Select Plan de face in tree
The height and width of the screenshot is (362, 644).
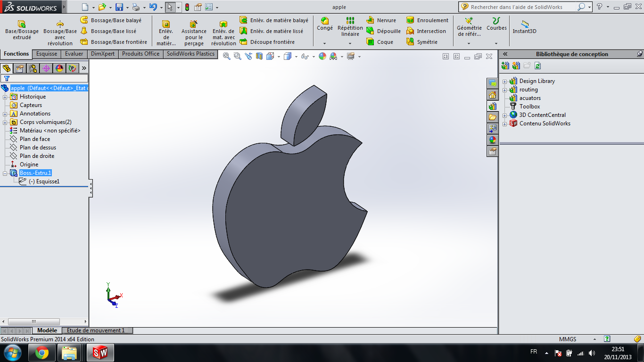pyautogui.click(x=35, y=139)
